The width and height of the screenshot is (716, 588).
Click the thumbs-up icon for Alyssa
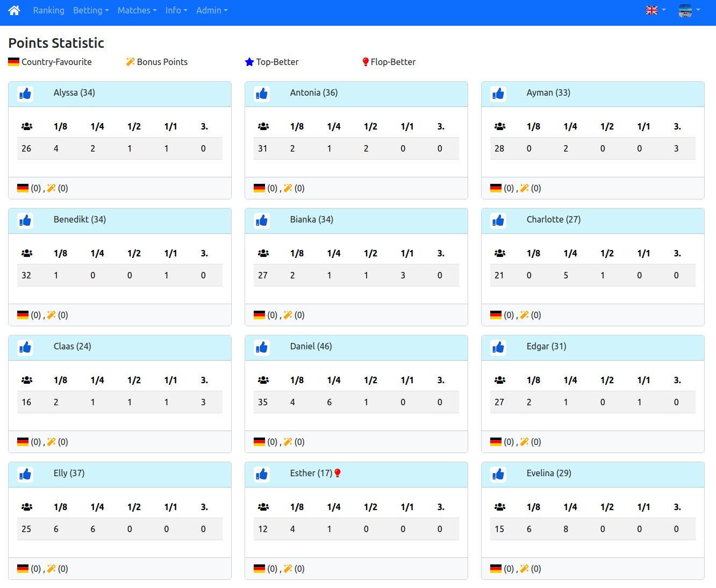25,94
